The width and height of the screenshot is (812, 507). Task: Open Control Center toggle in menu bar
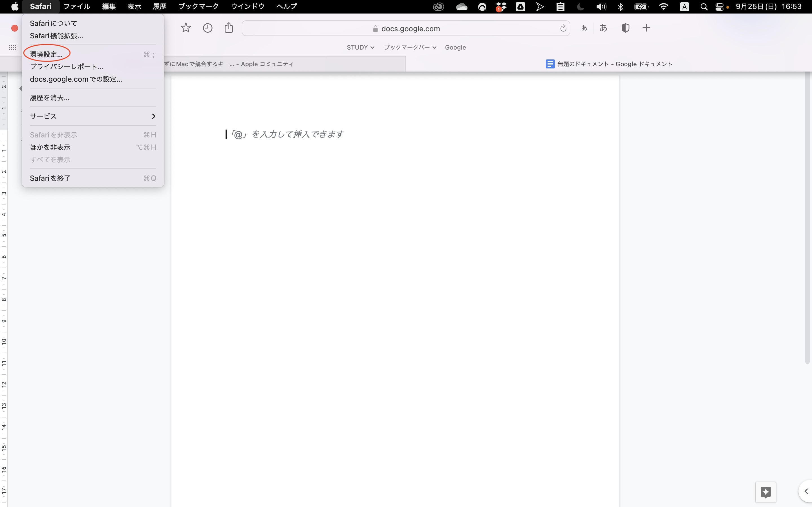coord(720,7)
